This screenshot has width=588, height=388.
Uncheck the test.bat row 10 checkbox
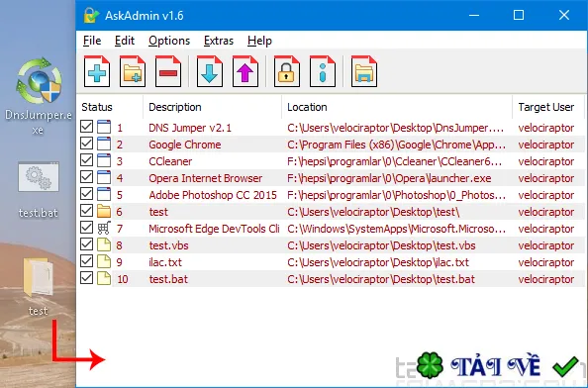[87, 278]
